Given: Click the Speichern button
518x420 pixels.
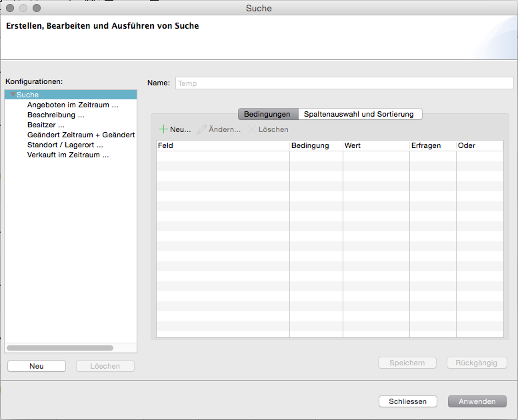Looking at the screenshot, I should pos(407,363).
